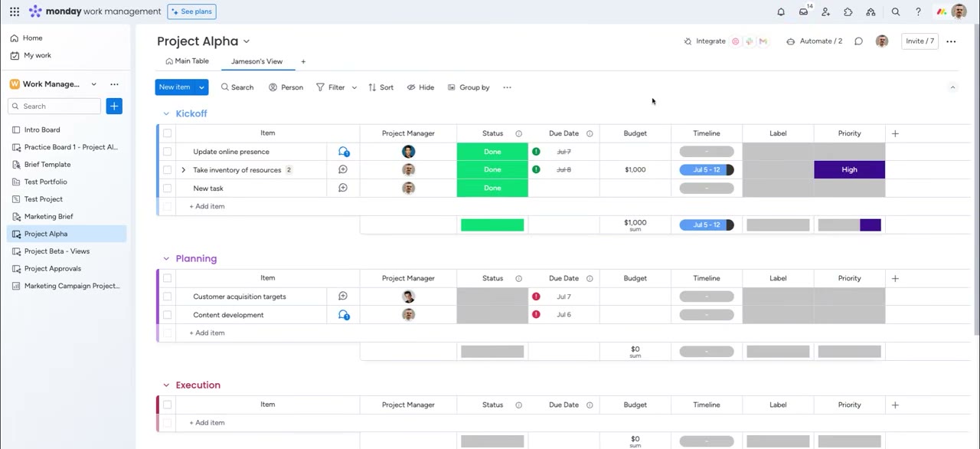Screen dimensions: 980x449
Task: Open update conversation for Update online presence
Action: 344,152
